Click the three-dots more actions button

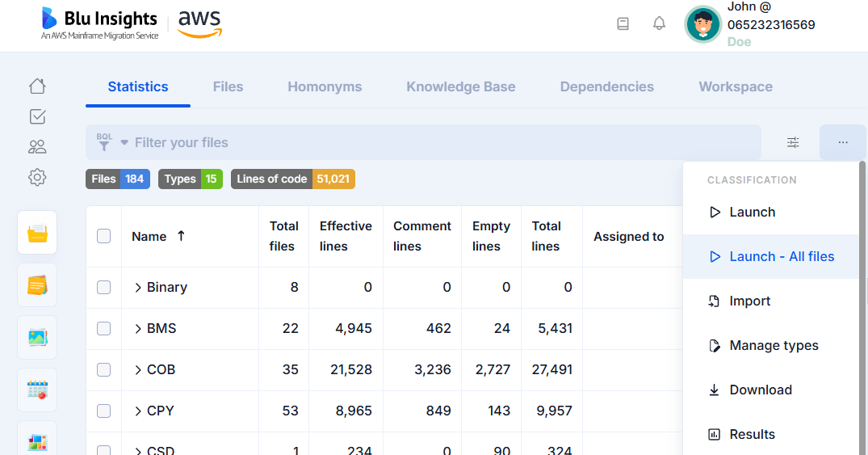842,142
